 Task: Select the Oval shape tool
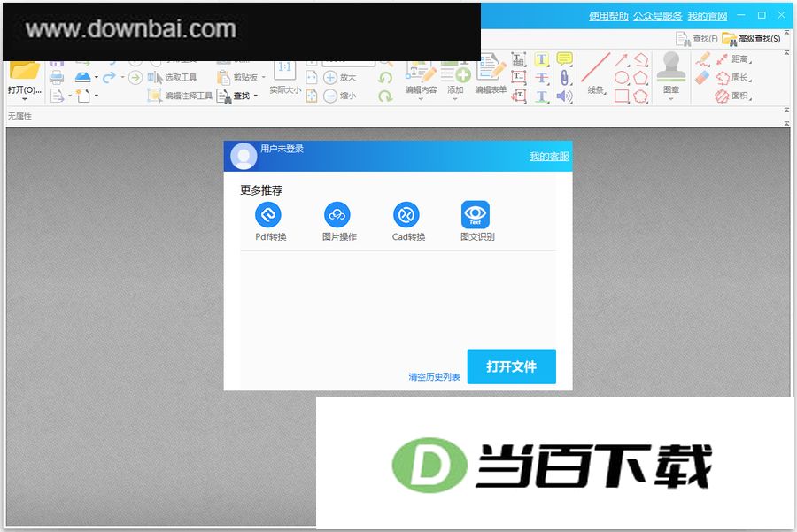click(622, 78)
